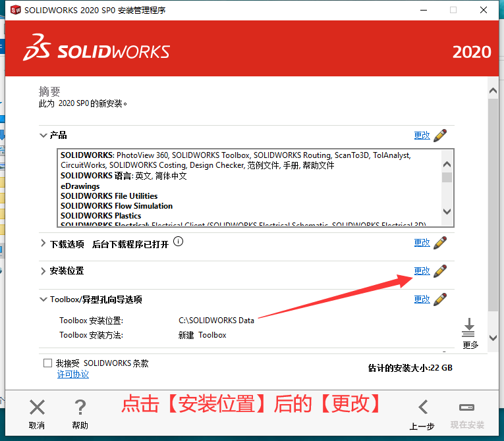Accept SOLIDWORKS terms checkbox
Screen dimensions: 504x441
point(47,363)
